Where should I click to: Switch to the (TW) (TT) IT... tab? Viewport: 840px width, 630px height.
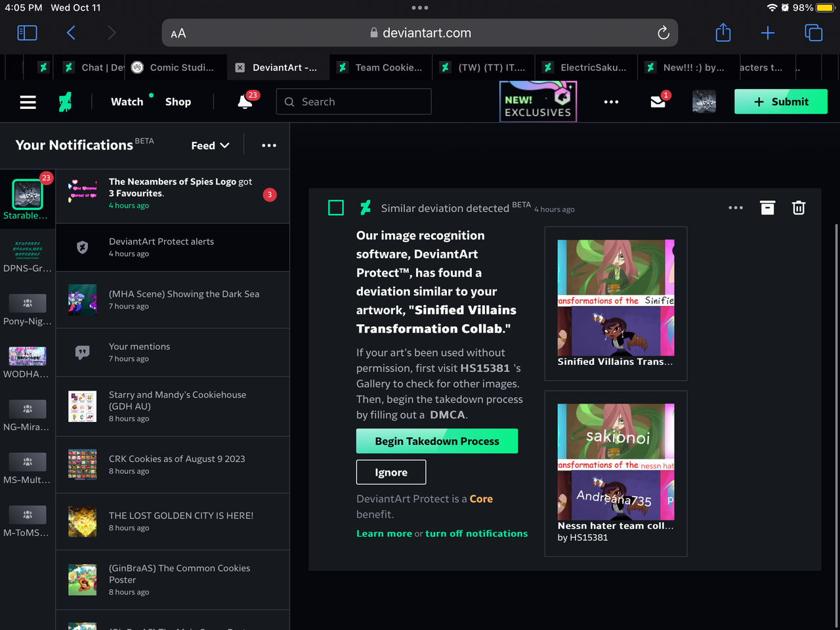pos(483,68)
